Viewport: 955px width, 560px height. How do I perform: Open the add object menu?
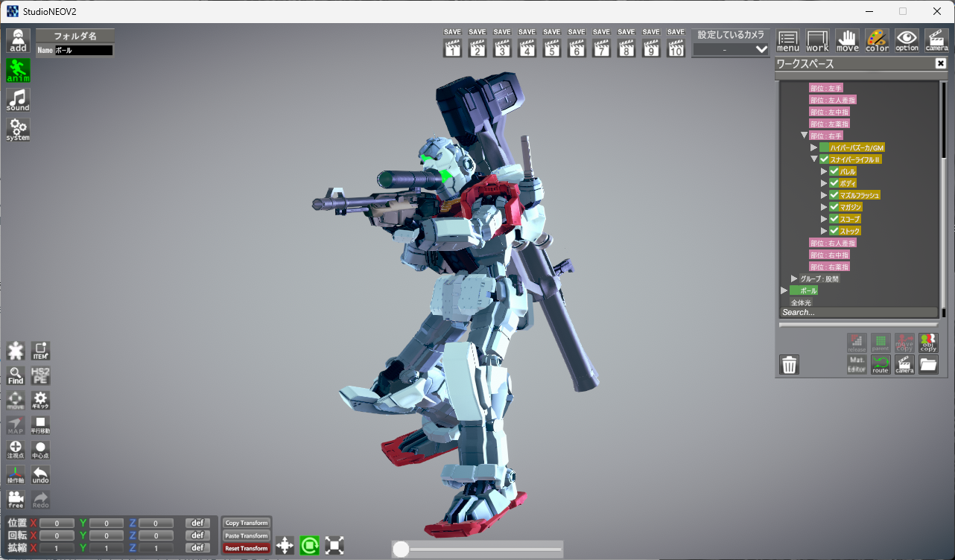pyautogui.click(x=19, y=40)
